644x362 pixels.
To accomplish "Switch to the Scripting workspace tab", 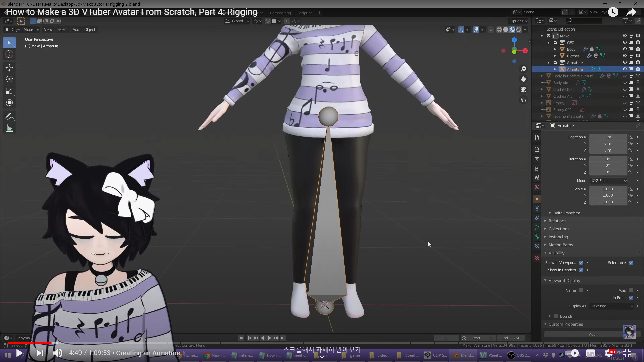I will click(x=305, y=13).
